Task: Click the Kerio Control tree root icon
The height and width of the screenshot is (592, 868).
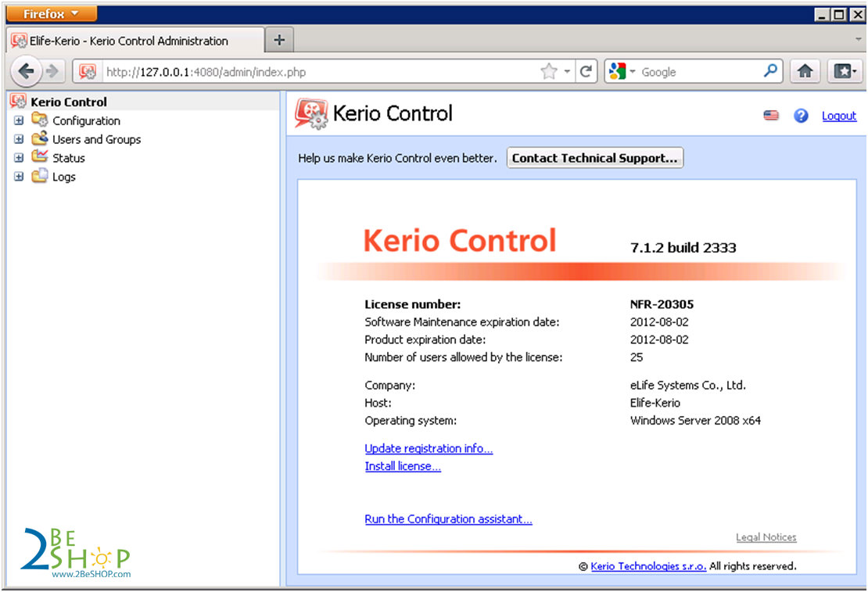Action: 18,102
